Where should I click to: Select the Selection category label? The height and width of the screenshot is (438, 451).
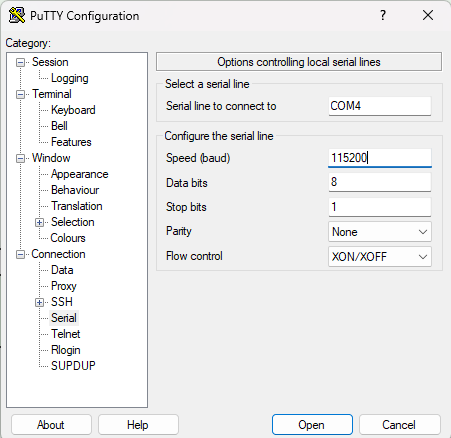73,222
